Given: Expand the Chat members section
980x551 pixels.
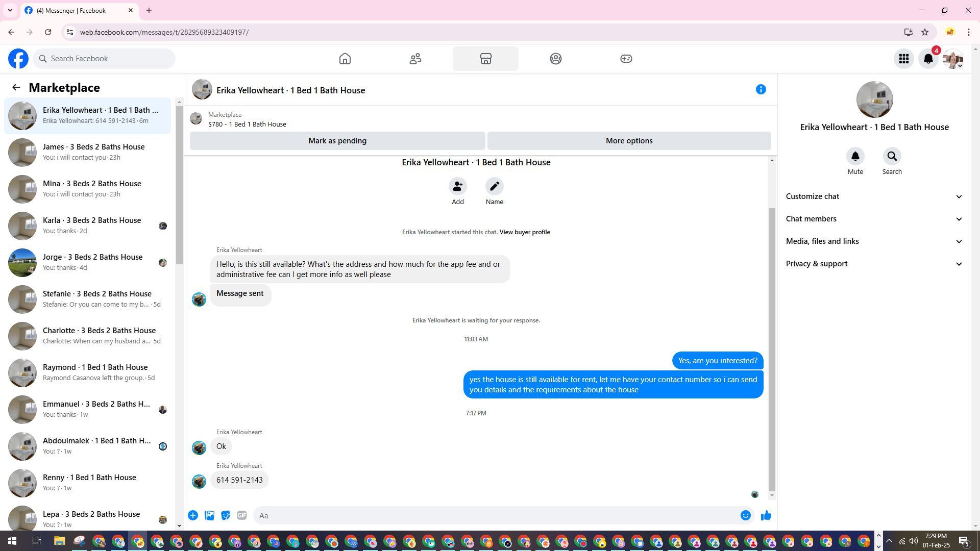Looking at the screenshot, I should point(874,219).
